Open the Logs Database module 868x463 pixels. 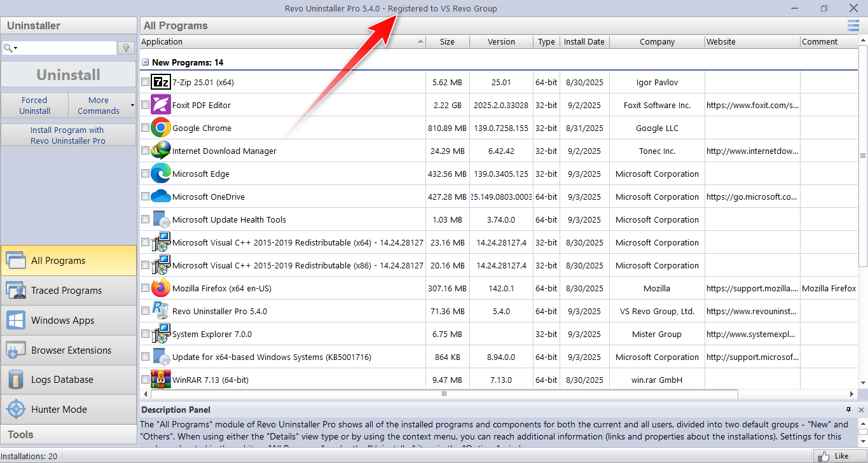pos(69,380)
